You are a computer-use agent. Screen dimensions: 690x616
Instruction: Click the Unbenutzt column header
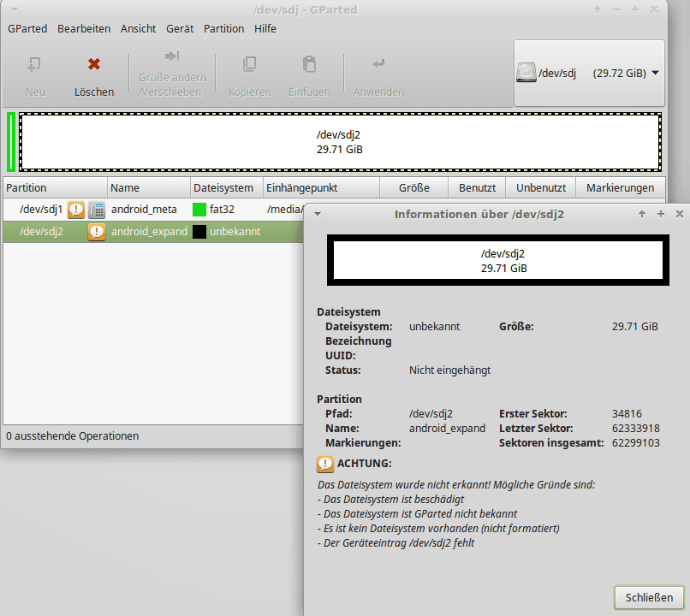pos(541,187)
